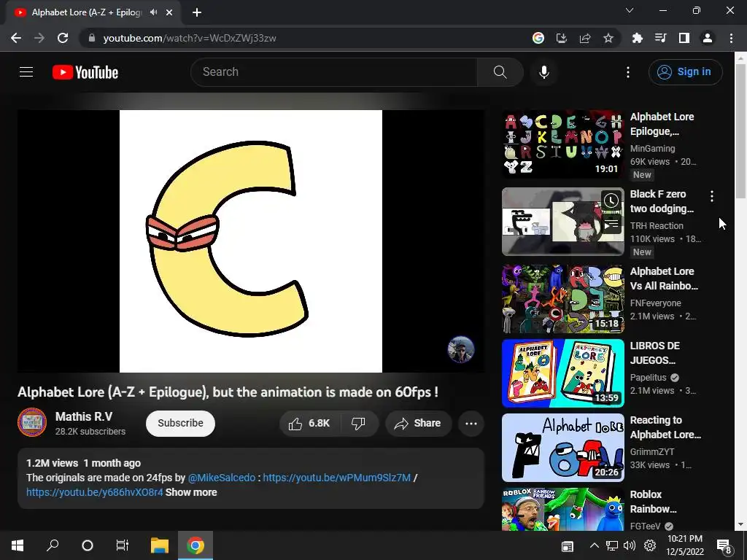Screen dimensions: 747x560
Task: Click the YouTube Search field
Action: pos(333,72)
